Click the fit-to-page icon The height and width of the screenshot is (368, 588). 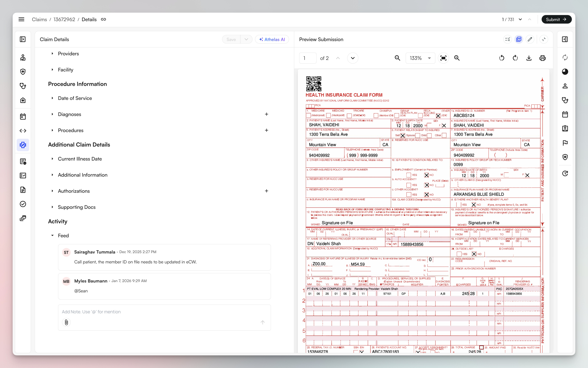click(x=443, y=58)
